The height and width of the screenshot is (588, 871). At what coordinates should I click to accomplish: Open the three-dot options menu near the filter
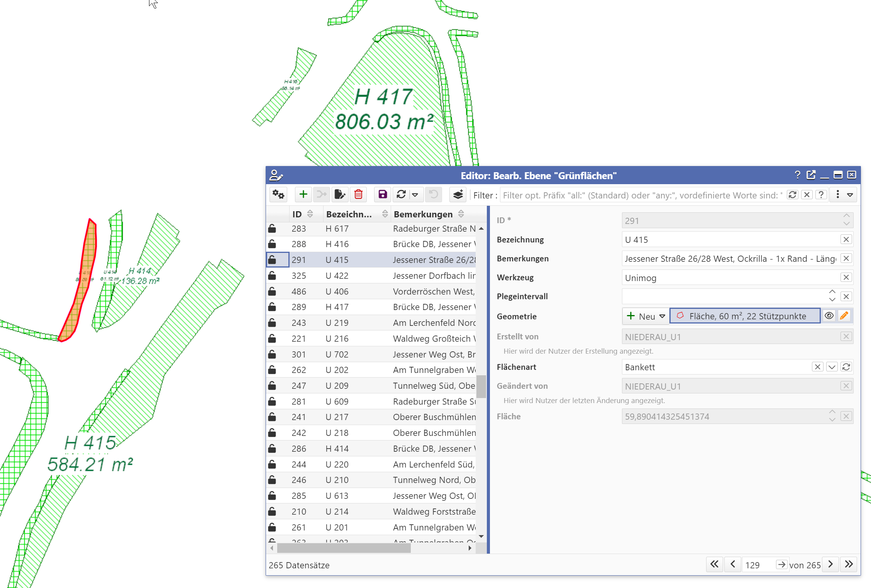[x=837, y=195]
